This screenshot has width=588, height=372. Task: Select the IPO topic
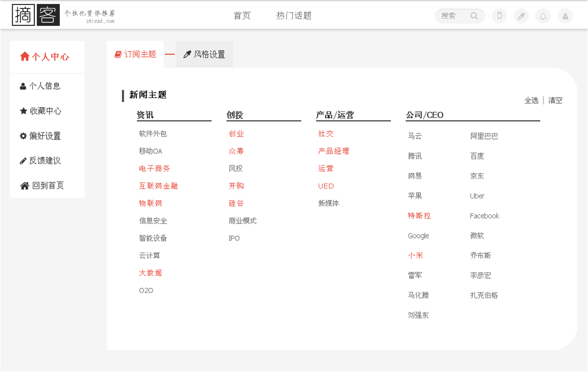[234, 238]
